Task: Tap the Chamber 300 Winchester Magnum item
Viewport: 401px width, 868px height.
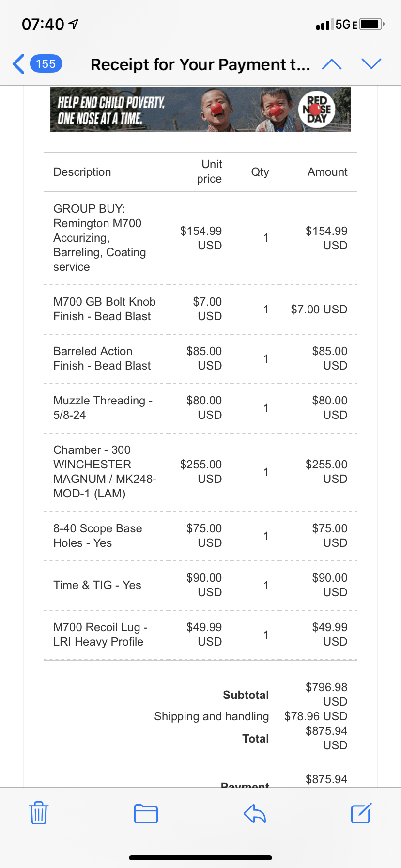Action: click(104, 472)
